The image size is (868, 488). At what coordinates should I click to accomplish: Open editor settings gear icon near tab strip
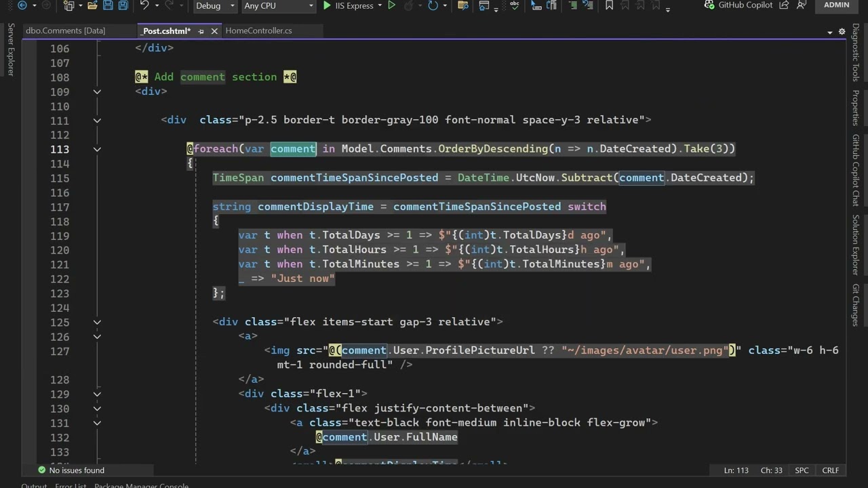pyautogui.click(x=842, y=31)
